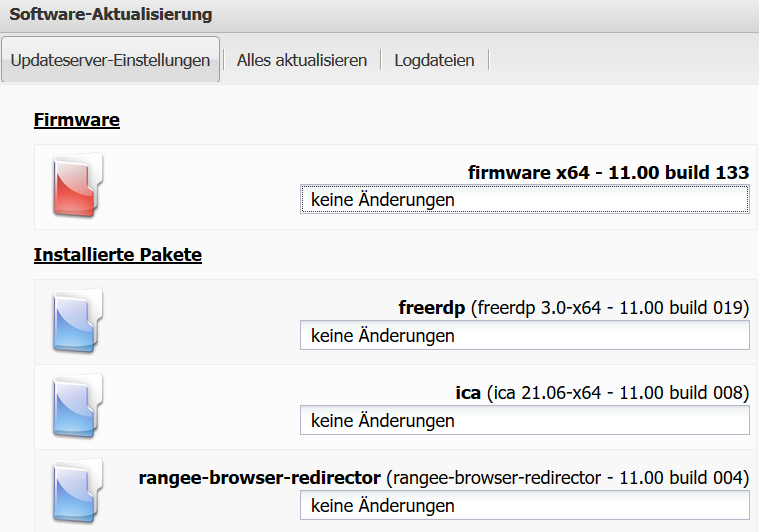This screenshot has width=759, height=532.
Task: Click the rangee-browser-redirector package name
Action: tap(259, 478)
